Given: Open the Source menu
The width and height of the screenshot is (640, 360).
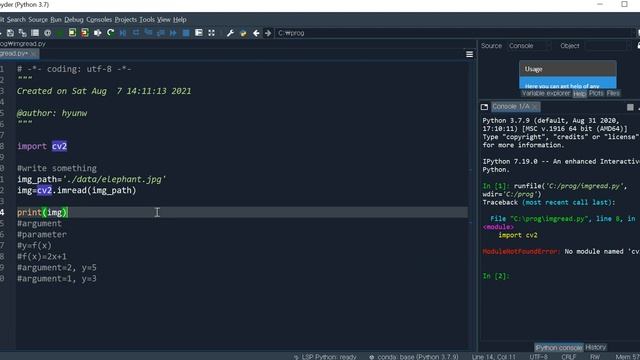Looking at the screenshot, I should click(38, 20).
